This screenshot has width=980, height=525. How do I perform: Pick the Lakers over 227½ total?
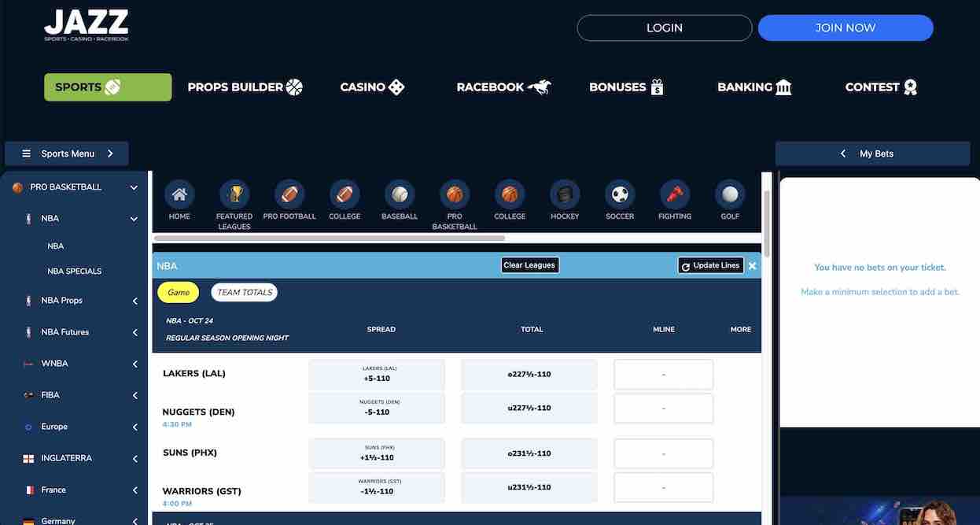click(x=529, y=374)
